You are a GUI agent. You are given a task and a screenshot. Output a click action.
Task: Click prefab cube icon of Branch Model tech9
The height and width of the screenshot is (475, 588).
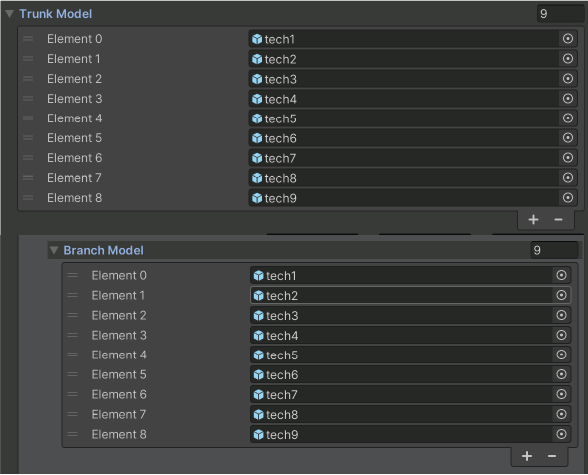(x=258, y=435)
